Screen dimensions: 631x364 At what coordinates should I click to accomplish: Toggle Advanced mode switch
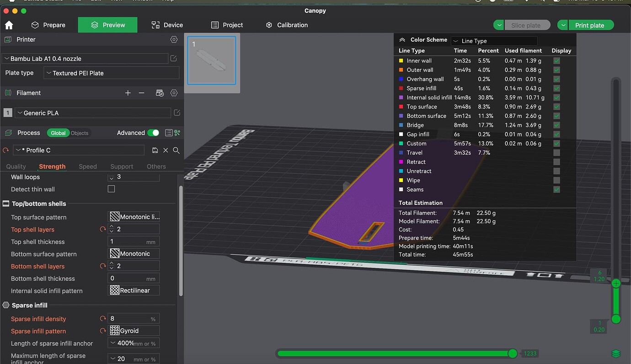(153, 133)
